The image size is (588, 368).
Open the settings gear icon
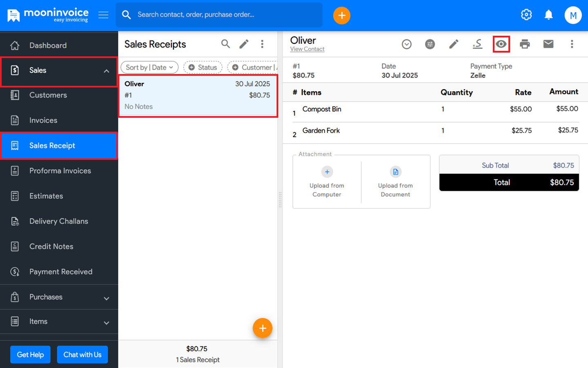526,15
